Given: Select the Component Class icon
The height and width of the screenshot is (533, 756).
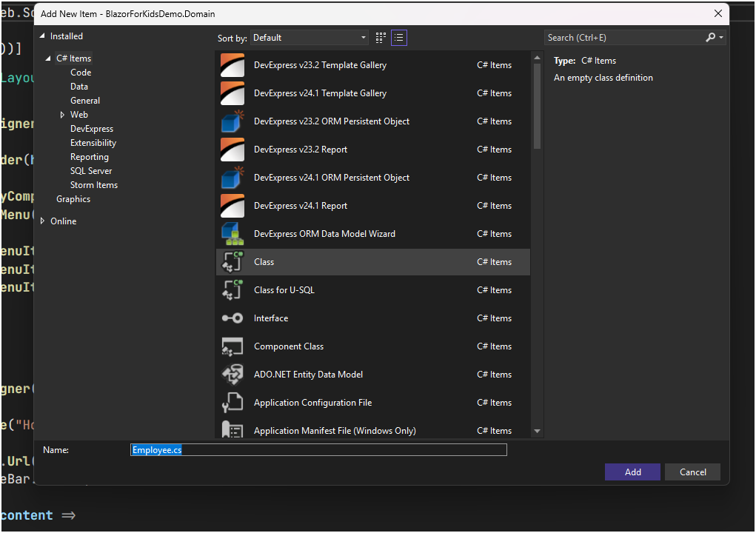Looking at the screenshot, I should point(233,346).
